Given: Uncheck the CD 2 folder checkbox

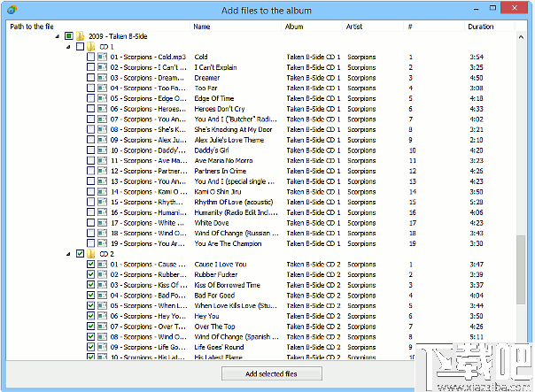Looking at the screenshot, I should click(x=80, y=254).
